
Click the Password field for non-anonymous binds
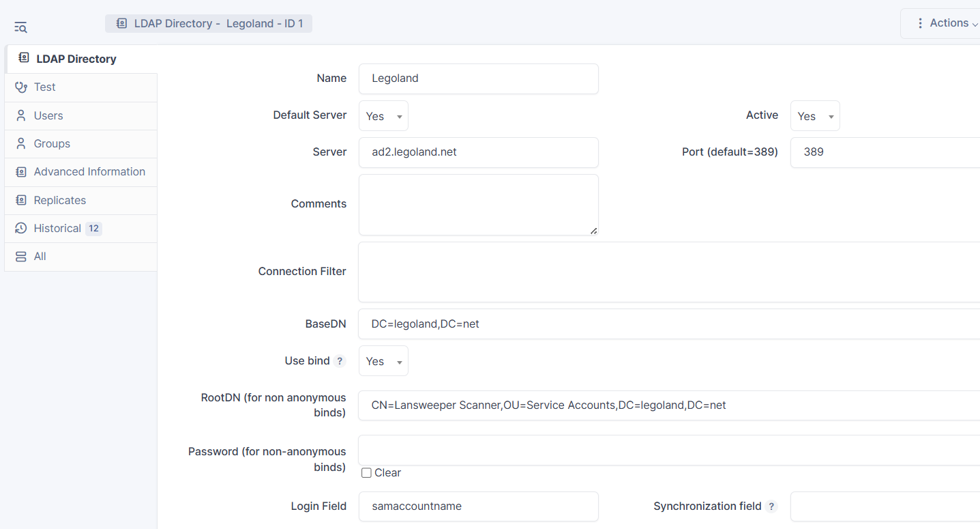click(668, 450)
